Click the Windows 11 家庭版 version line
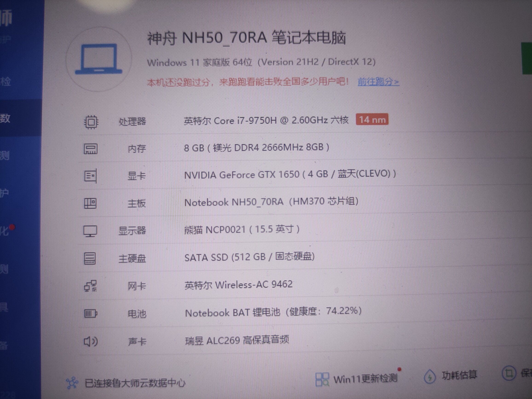Image resolution: width=532 pixels, height=399 pixels. click(x=261, y=63)
